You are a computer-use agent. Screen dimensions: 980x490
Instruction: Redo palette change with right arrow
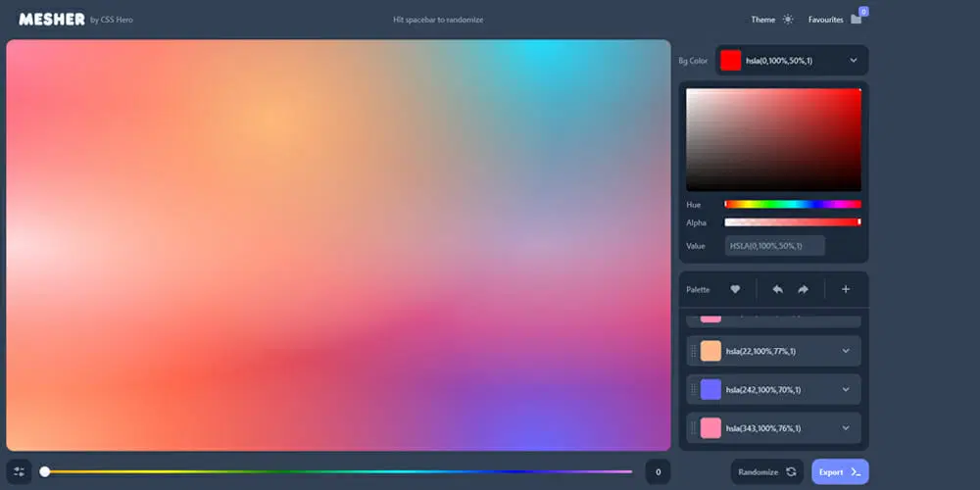click(804, 289)
